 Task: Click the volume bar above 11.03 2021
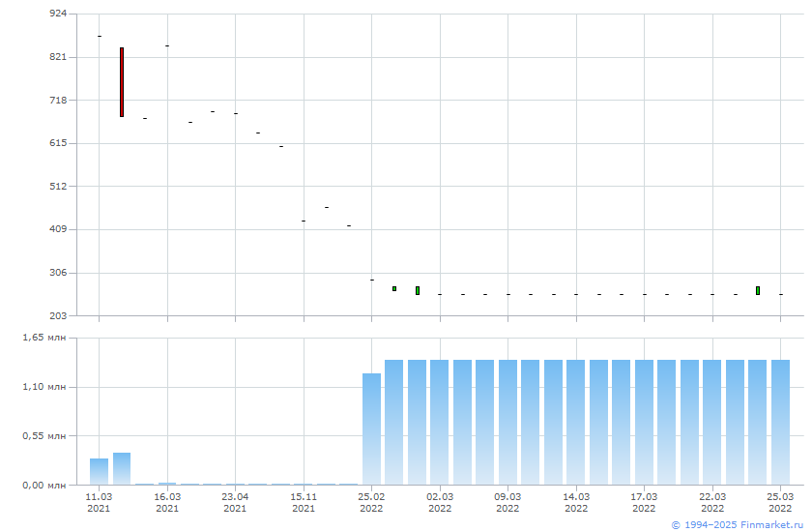coord(99,471)
